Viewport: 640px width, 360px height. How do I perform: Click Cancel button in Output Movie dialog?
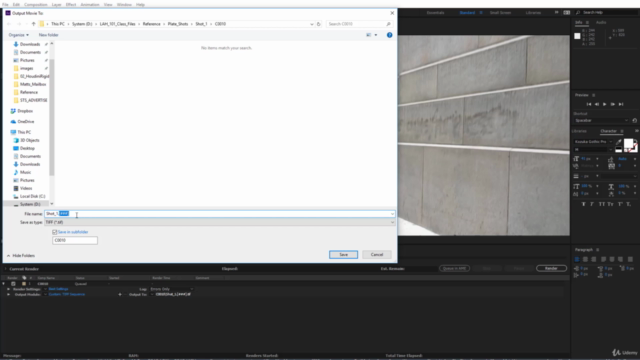377,255
